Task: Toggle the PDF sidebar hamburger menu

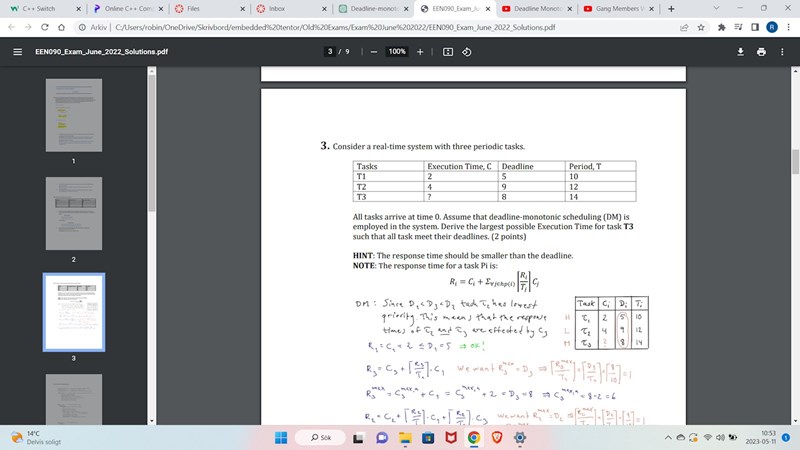Action: point(17,51)
